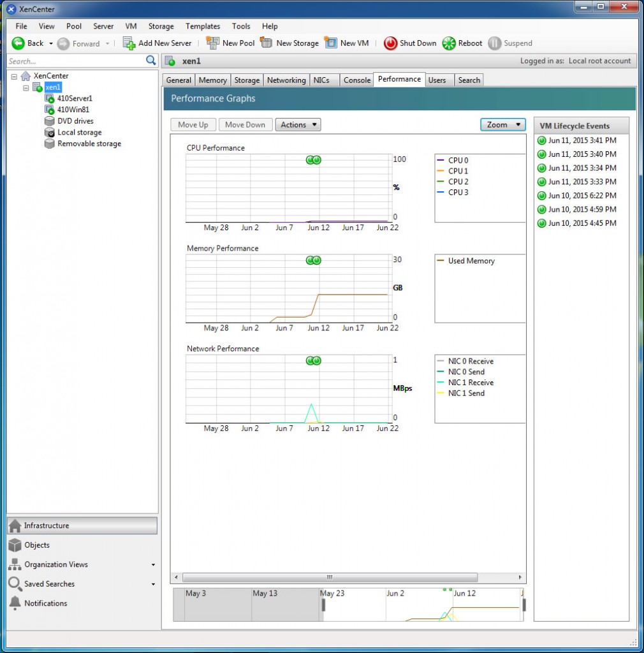The image size is (644, 653).
Task: Launch the New VM wizard icon
Action: click(332, 43)
